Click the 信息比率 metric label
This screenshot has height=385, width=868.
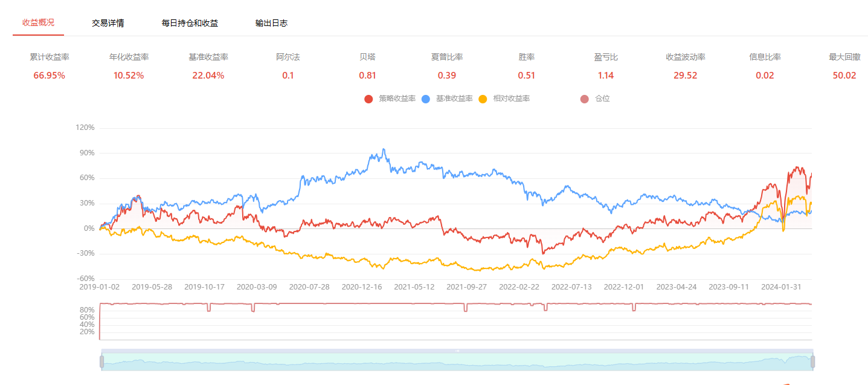point(765,57)
